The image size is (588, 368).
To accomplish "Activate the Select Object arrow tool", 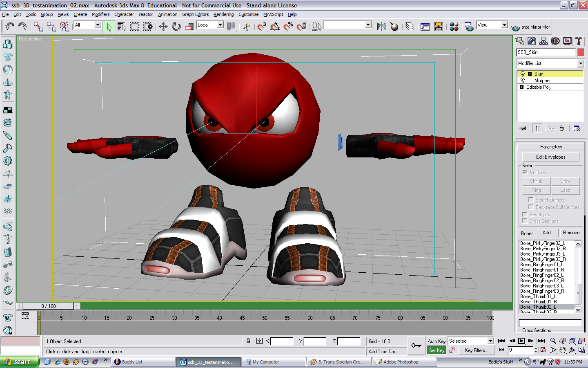I will pos(109,27).
